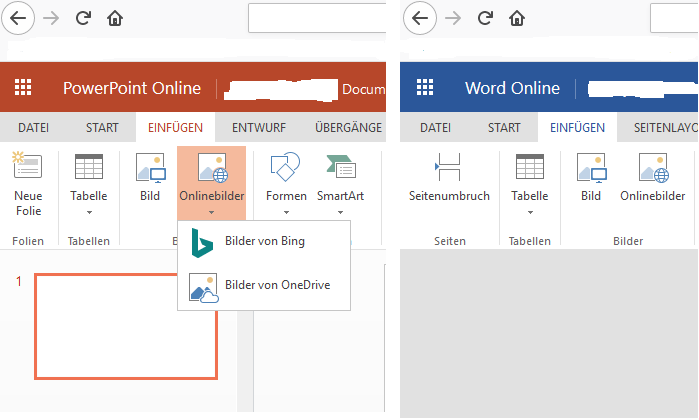Reload the page in right browser

485,18
